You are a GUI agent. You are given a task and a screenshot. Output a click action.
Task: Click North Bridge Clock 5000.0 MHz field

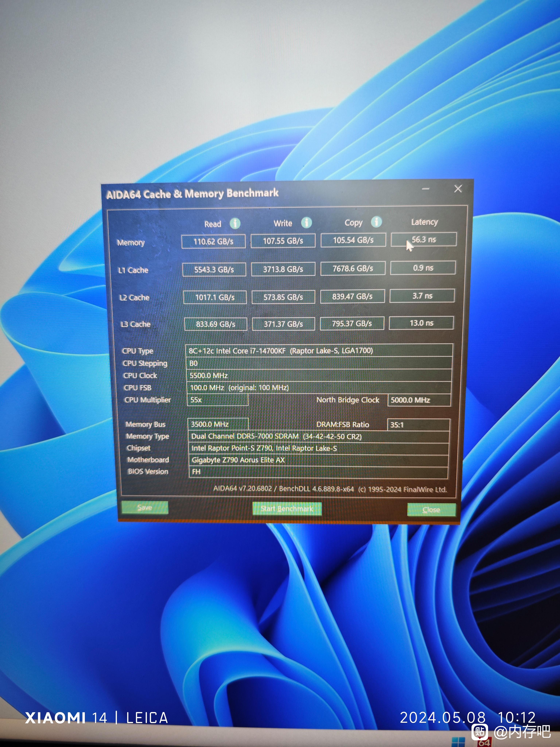tap(419, 400)
